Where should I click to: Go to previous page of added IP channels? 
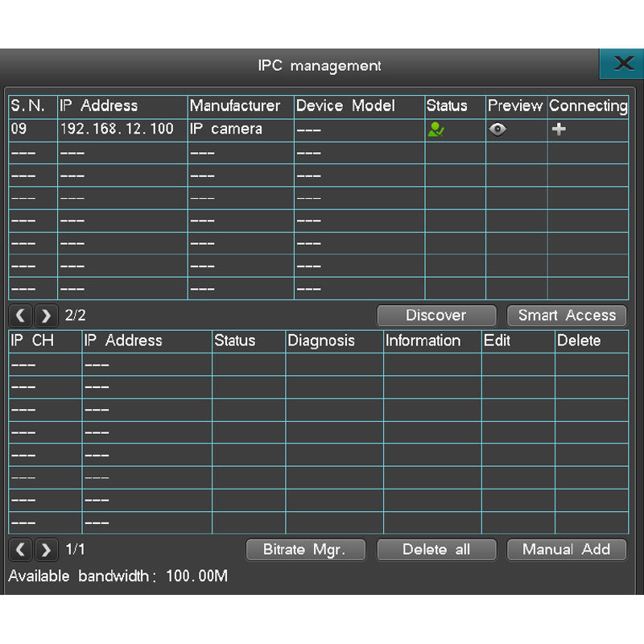click(21, 550)
